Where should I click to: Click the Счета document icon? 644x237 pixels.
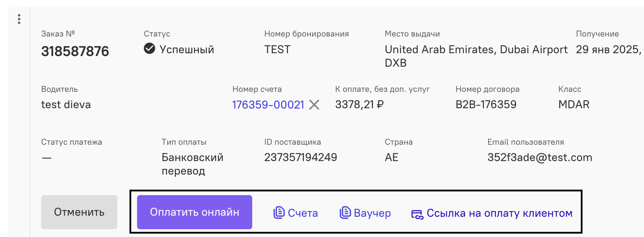click(279, 213)
